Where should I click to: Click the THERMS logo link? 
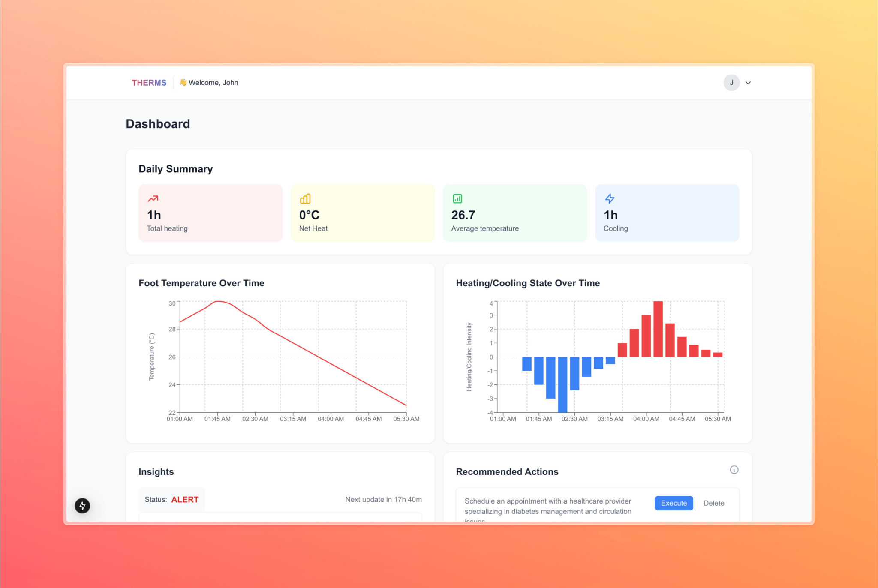point(149,83)
